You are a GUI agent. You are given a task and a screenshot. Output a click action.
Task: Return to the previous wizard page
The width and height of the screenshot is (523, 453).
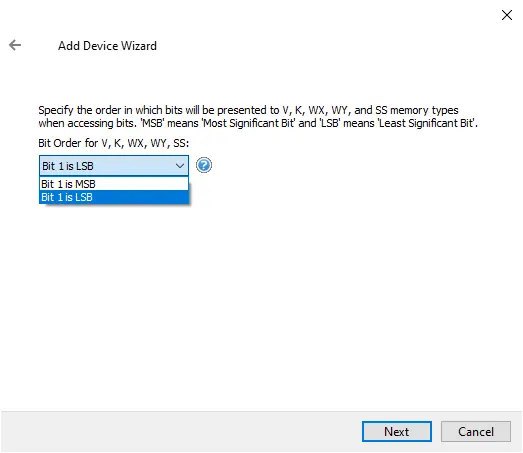tap(15, 45)
